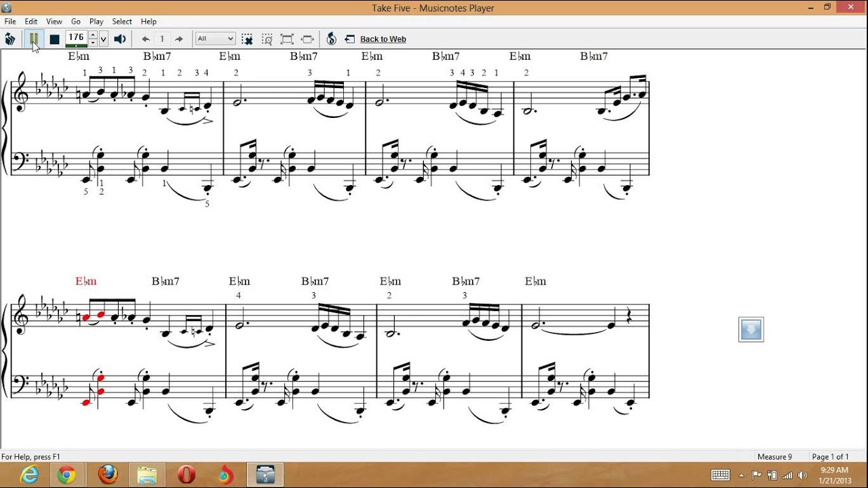This screenshot has width=868, height=488.
Task: Click the orange flame app taskbar icon
Action: (226, 475)
